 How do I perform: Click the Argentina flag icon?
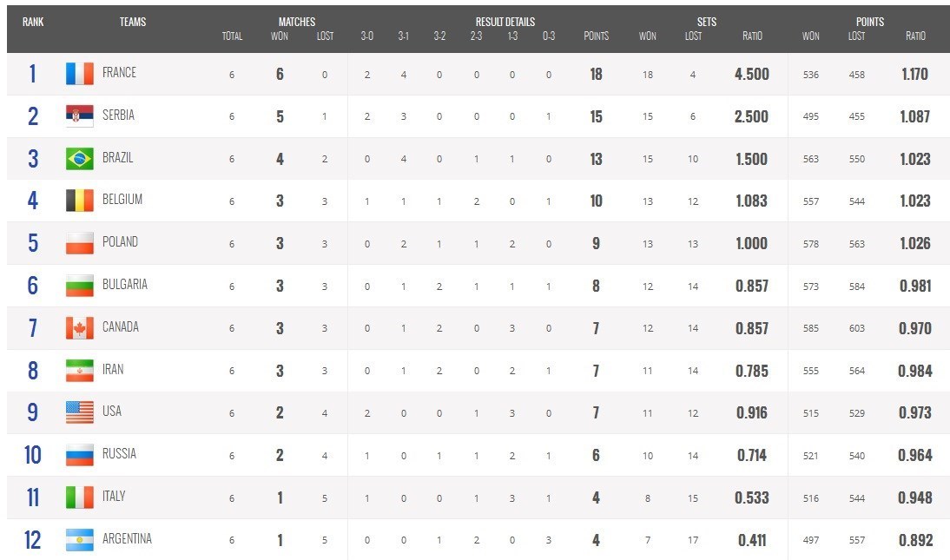79,540
